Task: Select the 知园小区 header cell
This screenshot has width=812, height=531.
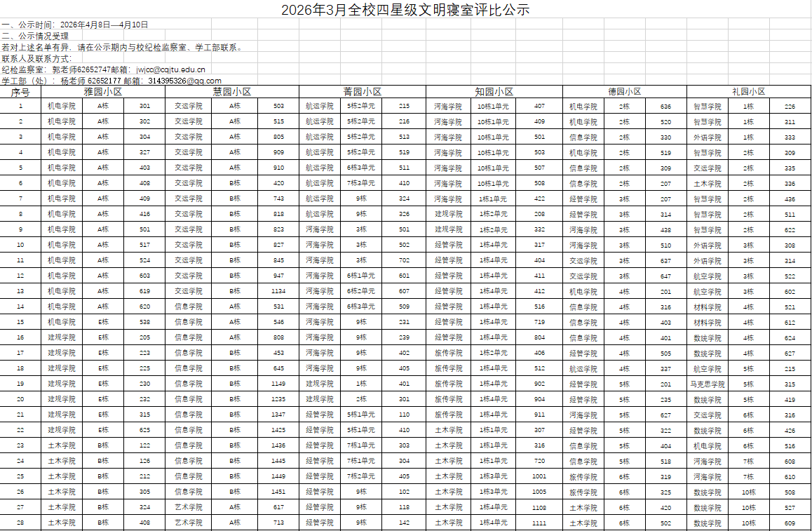Action: click(494, 92)
